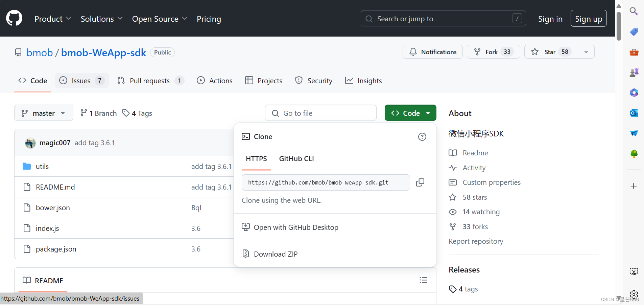644x305 pixels.
Task: Copy the HTTPS clone URL to clipboard
Action: pos(420,182)
